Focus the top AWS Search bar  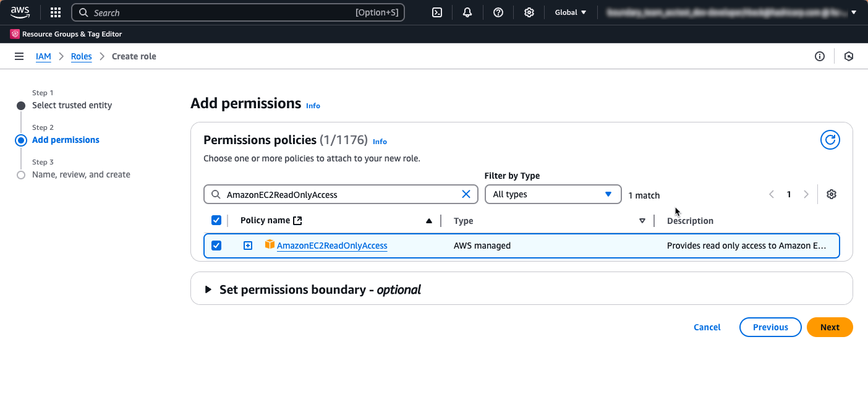click(238, 12)
